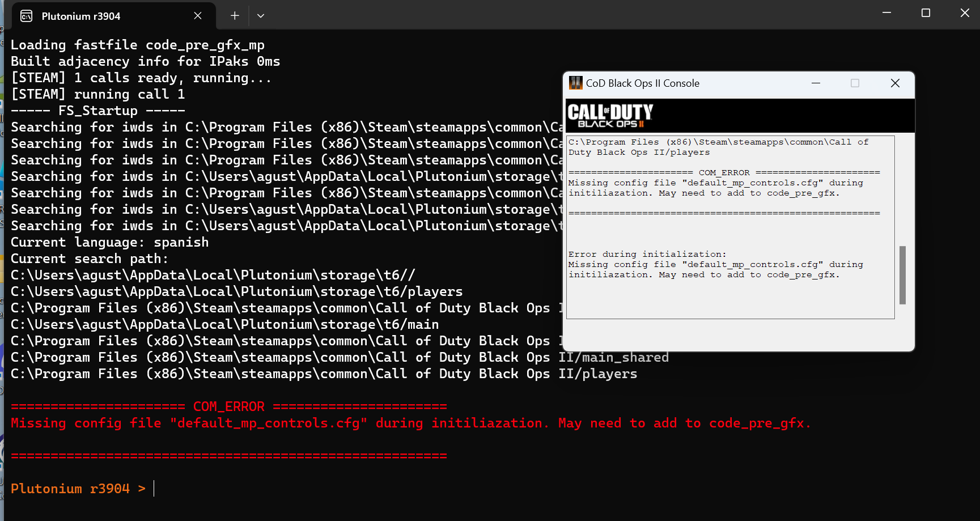
Task: Click the red COM_ERROR line in terminal
Action: tap(229, 406)
